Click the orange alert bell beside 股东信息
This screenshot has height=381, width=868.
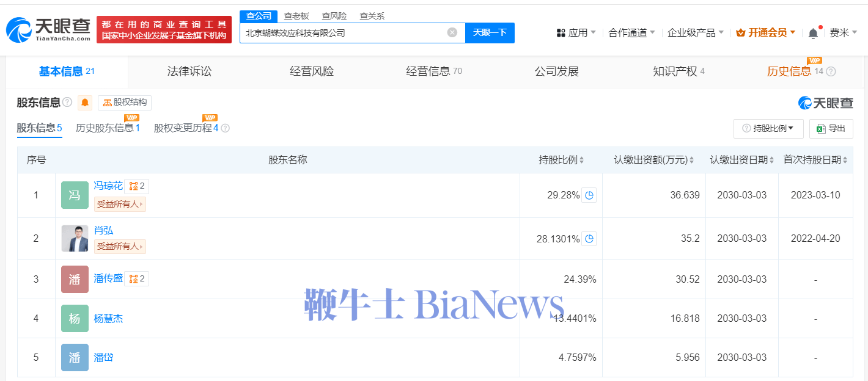pyautogui.click(x=85, y=103)
